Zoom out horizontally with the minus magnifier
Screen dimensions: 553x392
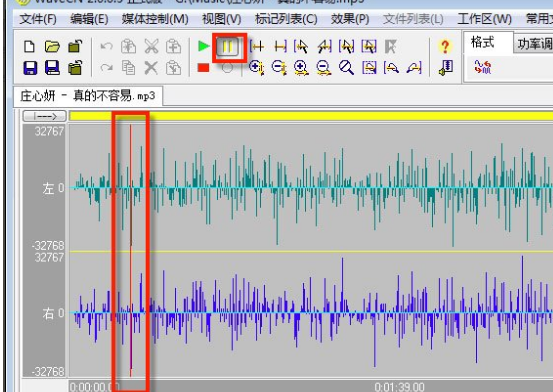(324, 67)
